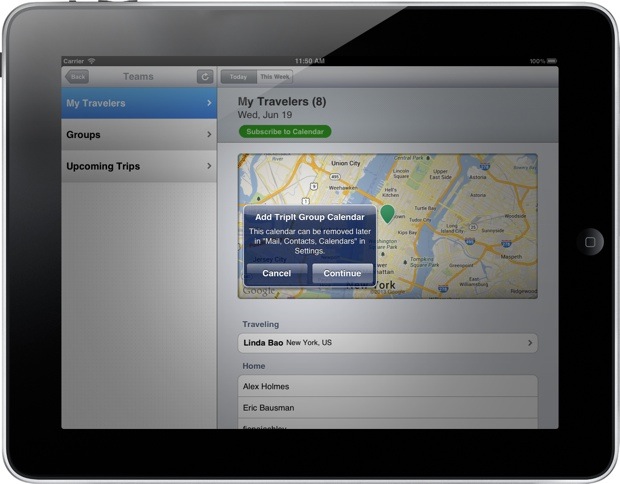Tap the Traveling section header
This screenshot has height=484, width=620.
(261, 324)
